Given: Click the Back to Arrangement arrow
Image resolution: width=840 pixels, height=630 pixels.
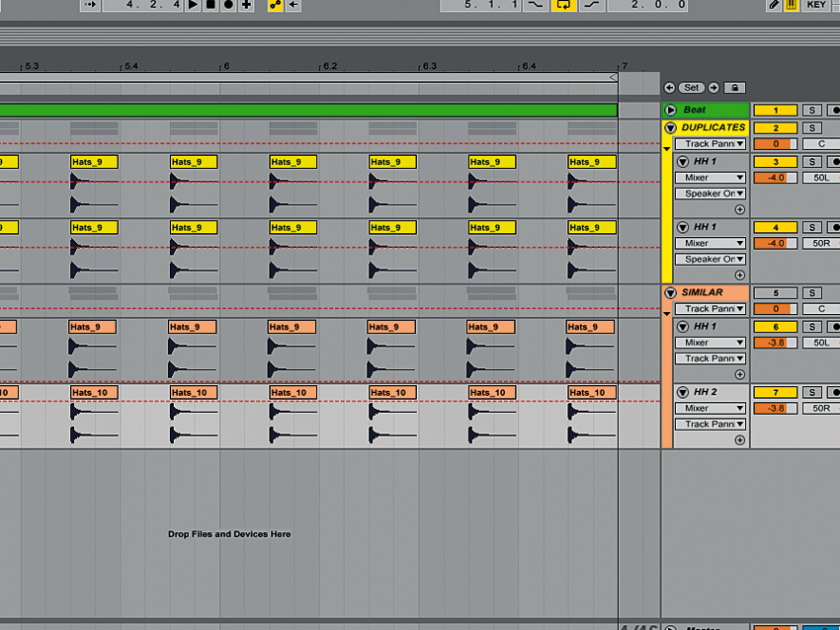Looking at the screenshot, I should click(294, 5).
